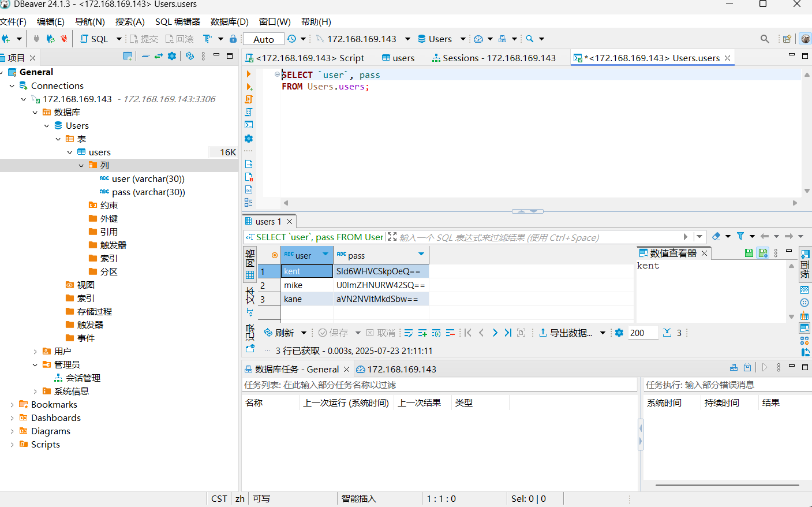The height and width of the screenshot is (507, 812).
Task: Go to last row in results
Action: pos(508,333)
